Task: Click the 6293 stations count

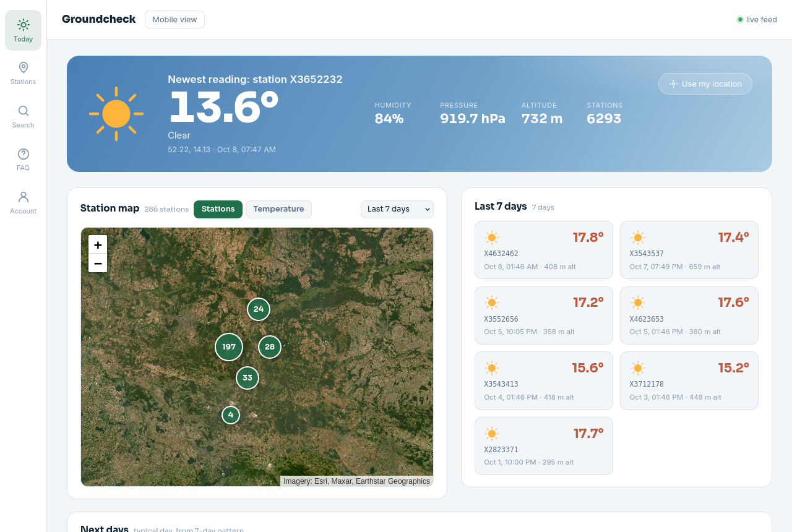Action: pos(604,119)
